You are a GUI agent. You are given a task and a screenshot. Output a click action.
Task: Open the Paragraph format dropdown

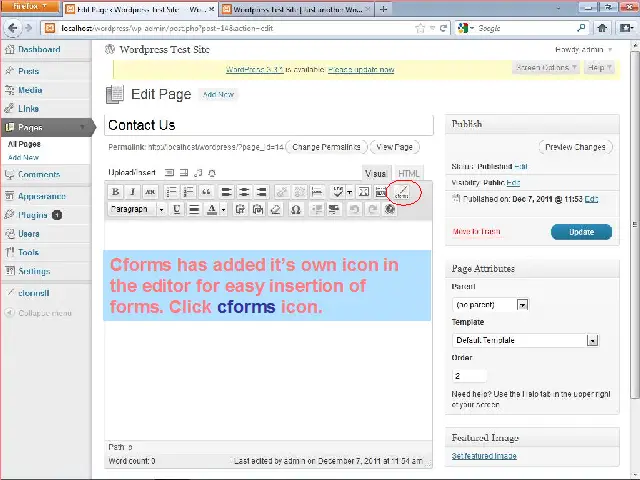tap(137, 209)
